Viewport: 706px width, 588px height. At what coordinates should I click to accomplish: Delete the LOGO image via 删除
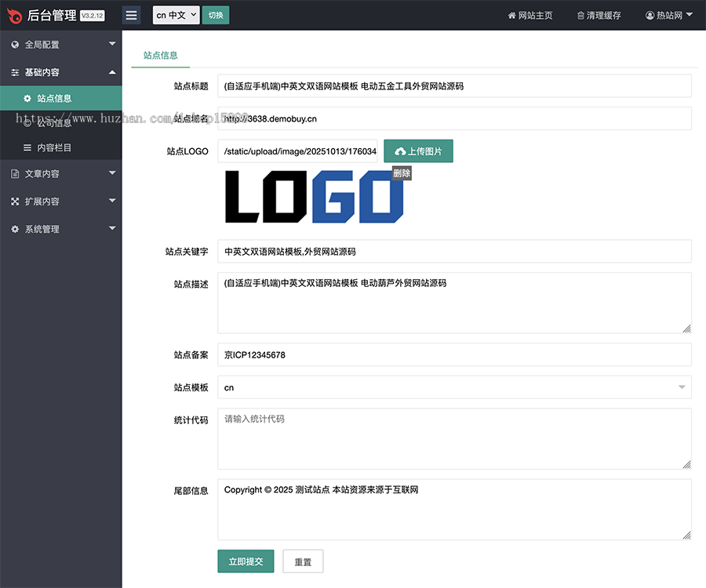[x=402, y=173]
